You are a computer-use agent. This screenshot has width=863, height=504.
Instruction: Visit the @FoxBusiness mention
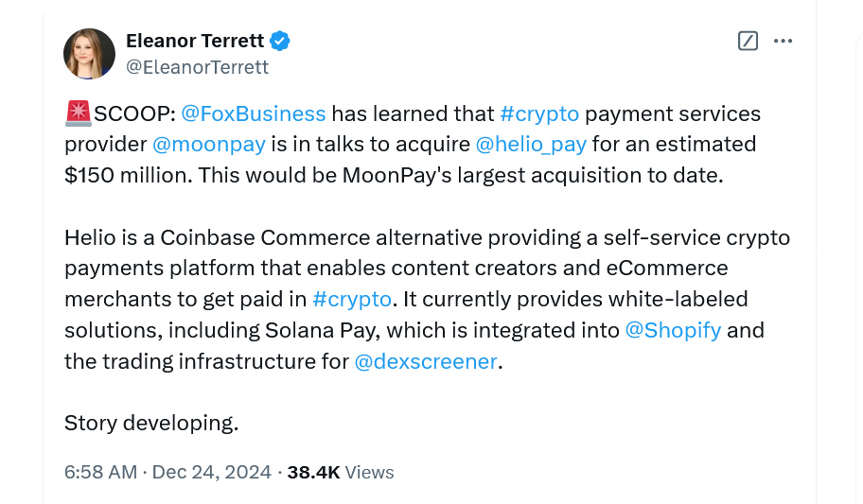pos(253,113)
